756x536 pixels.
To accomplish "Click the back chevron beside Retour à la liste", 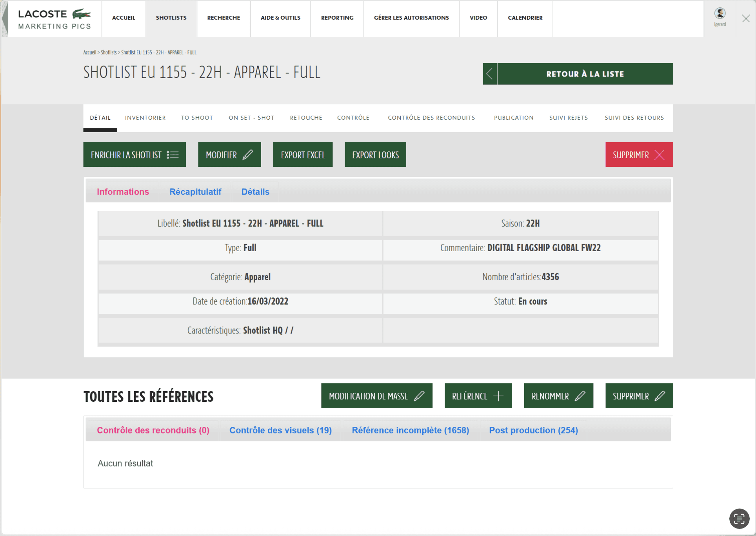I will [x=490, y=74].
